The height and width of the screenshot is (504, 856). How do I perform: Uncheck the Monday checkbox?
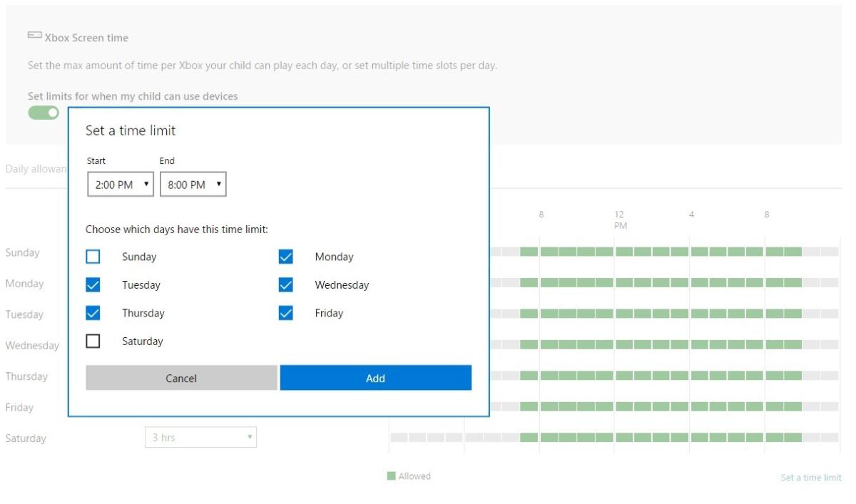(x=286, y=257)
